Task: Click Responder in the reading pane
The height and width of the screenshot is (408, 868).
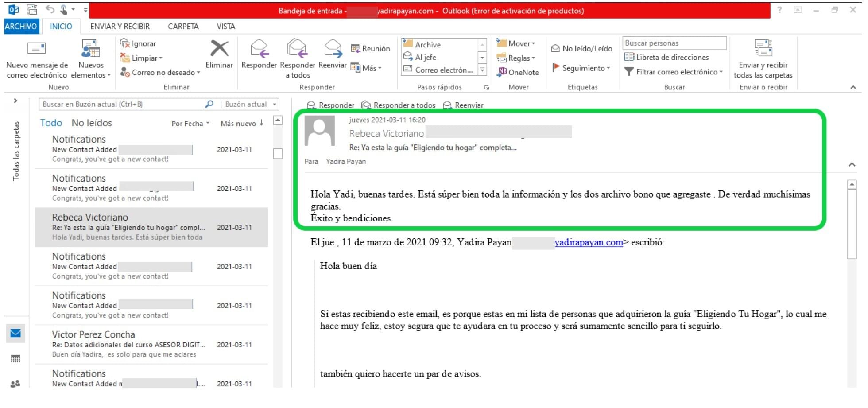Action: (x=331, y=105)
